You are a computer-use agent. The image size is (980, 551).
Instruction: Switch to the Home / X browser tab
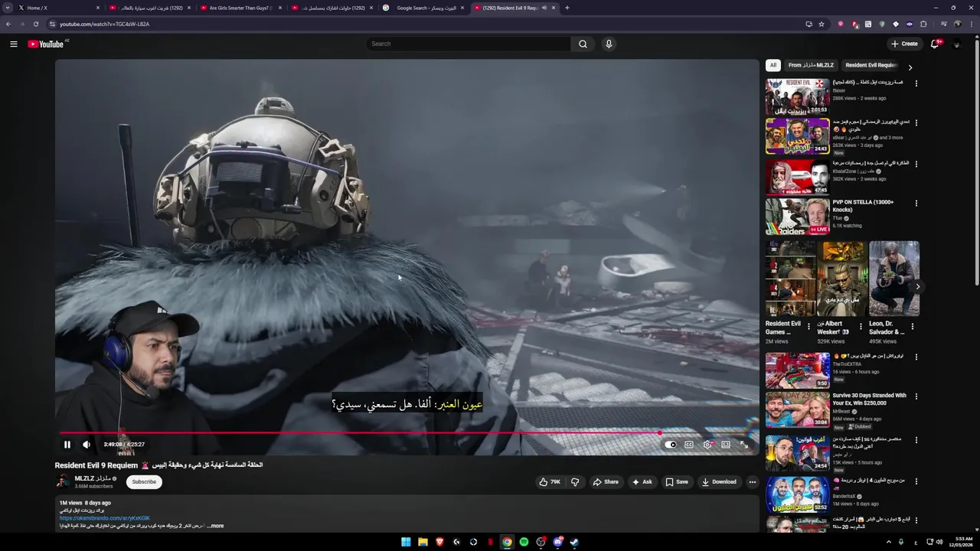coord(58,8)
